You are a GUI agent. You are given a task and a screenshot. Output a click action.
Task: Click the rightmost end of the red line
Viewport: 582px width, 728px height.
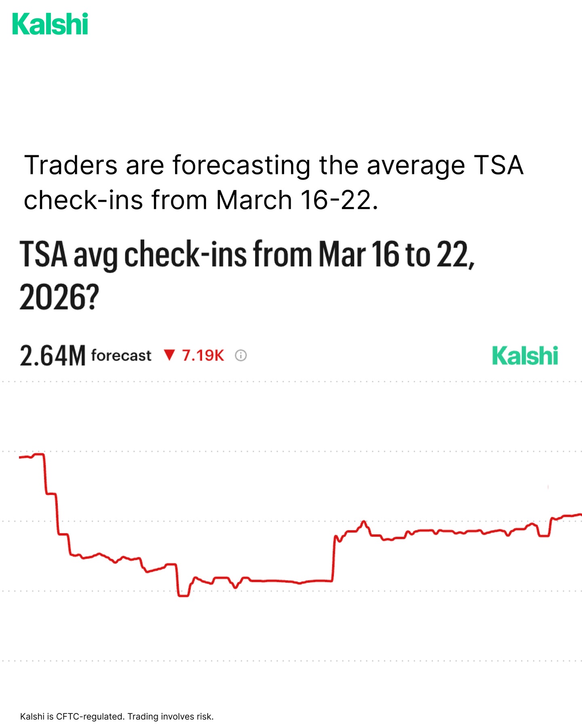coord(580,514)
